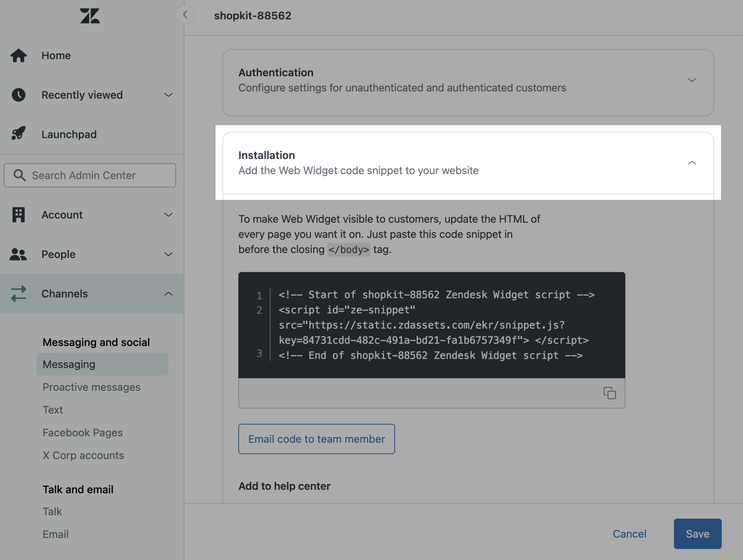The width and height of the screenshot is (743, 560).
Task: Expand the Account menu chevron
Action: pos(168,215)
